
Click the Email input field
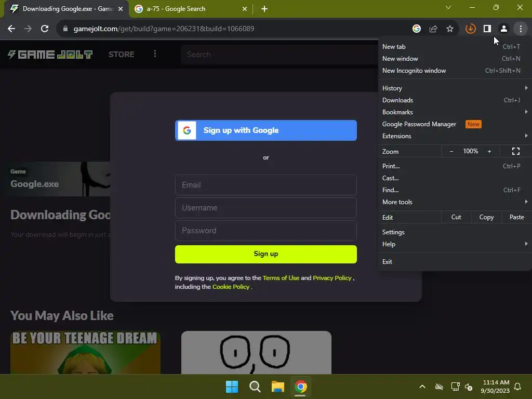click(265, 185)
